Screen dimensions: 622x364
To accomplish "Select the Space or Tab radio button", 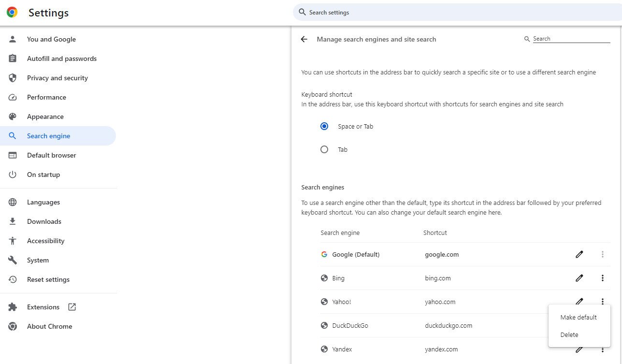I will coord(324,126).
